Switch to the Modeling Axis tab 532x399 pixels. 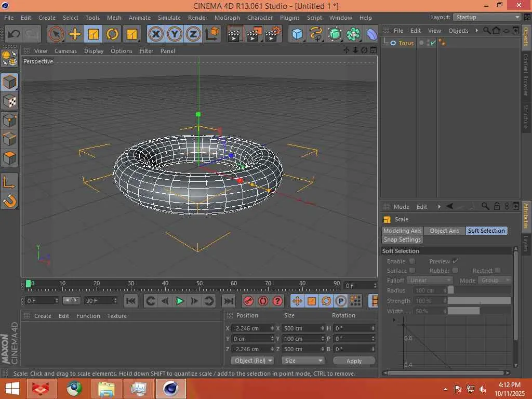(x=402, y=231)
